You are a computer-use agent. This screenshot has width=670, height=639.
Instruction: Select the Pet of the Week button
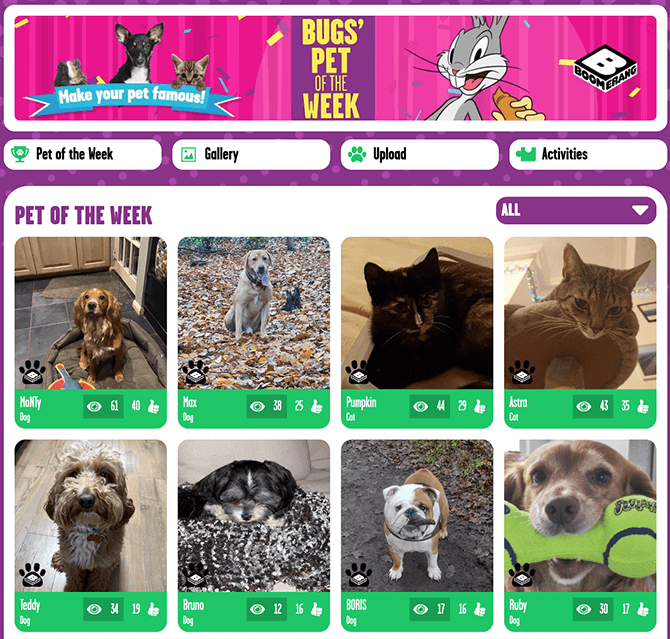(x=82, y=154)
